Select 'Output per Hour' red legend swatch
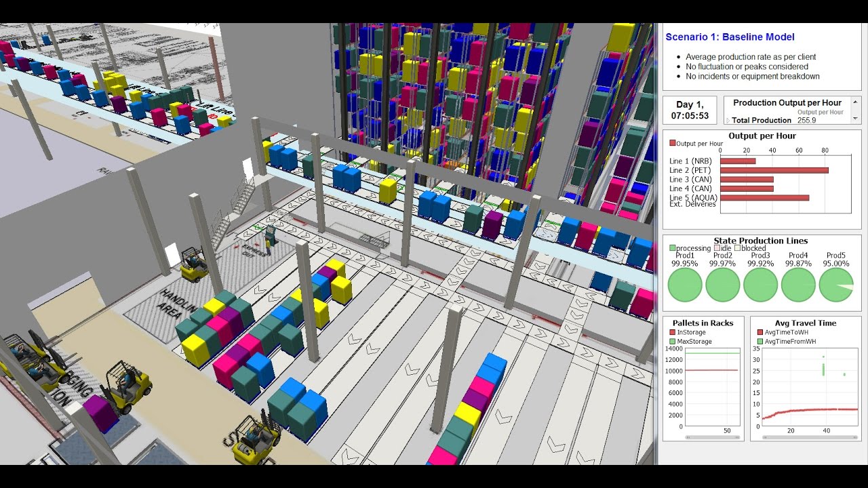The height and width of the screenshot is (488, 868). click(673, 144)
